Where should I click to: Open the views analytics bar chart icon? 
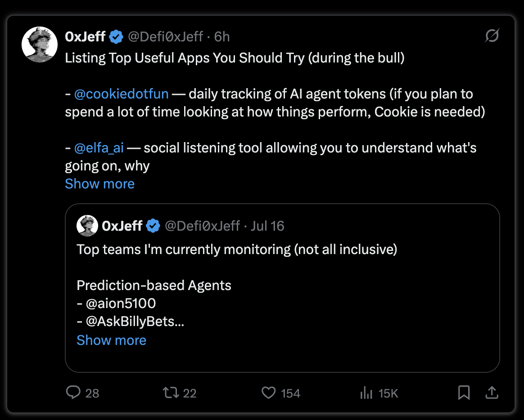[x=366, y=393]
